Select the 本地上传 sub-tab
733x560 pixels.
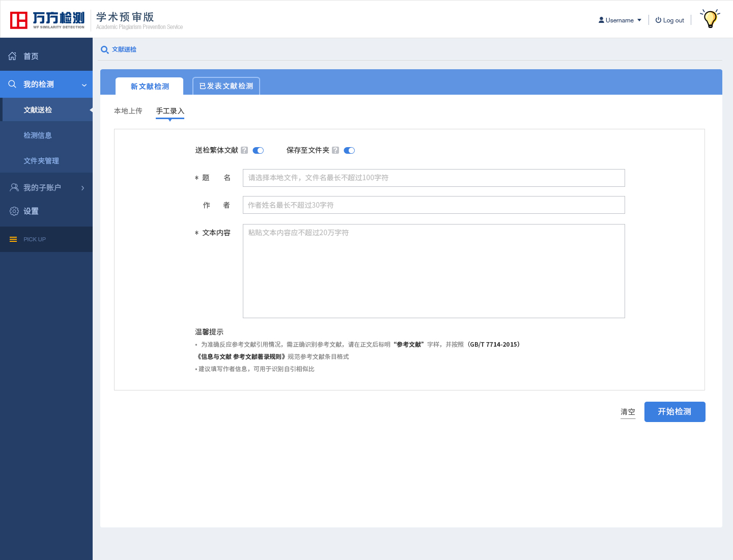click(x=128, y=111)
